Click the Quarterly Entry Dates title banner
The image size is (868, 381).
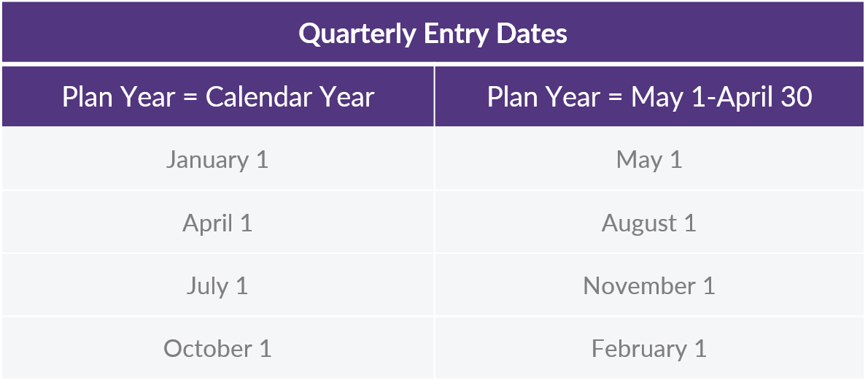[433, 31]
